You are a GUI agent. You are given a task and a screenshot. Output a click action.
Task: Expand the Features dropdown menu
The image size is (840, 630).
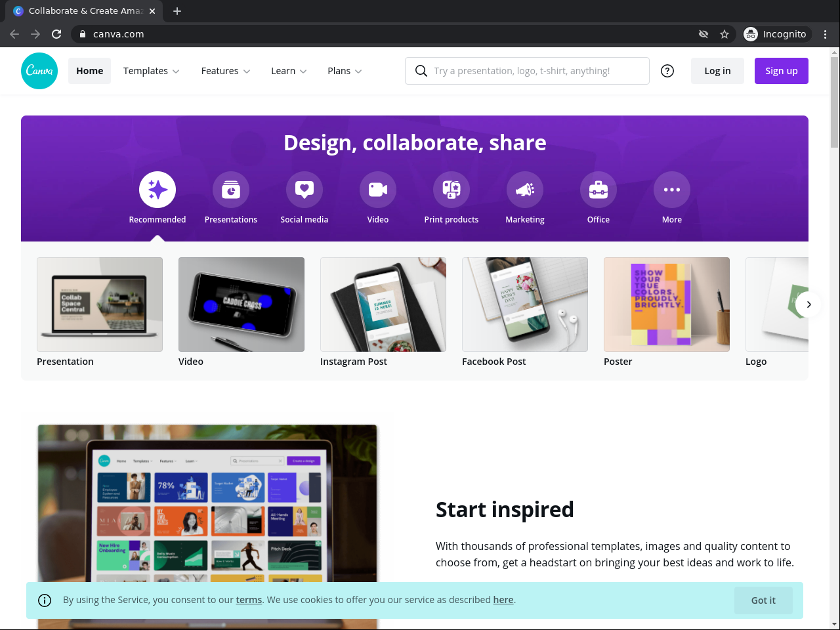coord(226,71)
